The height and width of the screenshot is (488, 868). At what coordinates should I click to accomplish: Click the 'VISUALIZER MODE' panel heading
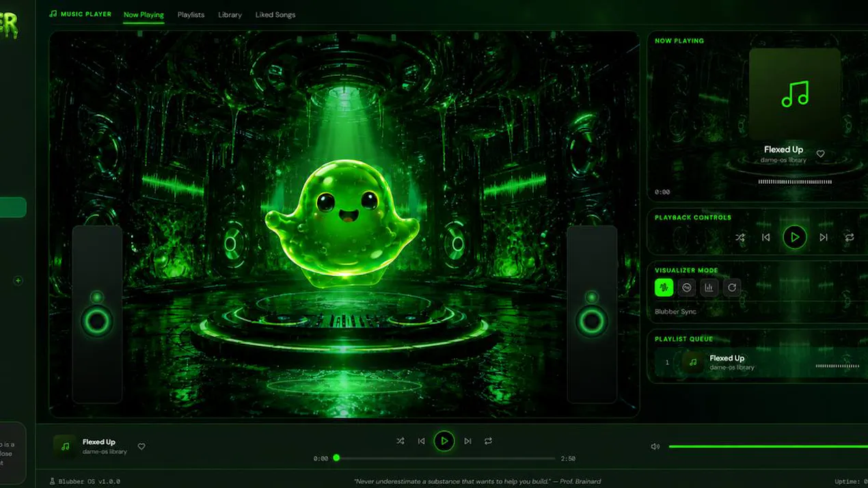[x=686, y=270]
